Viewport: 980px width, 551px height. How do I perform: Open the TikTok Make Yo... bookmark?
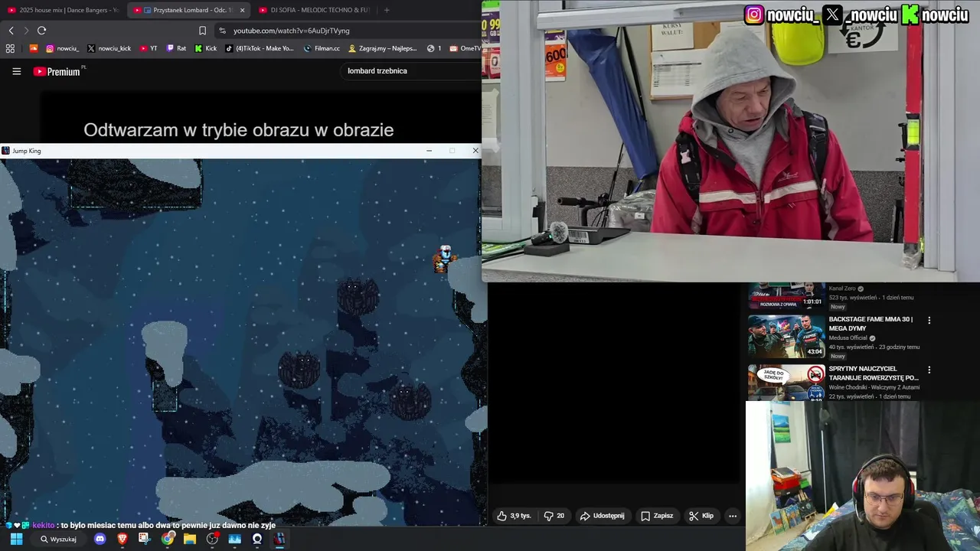260,48
